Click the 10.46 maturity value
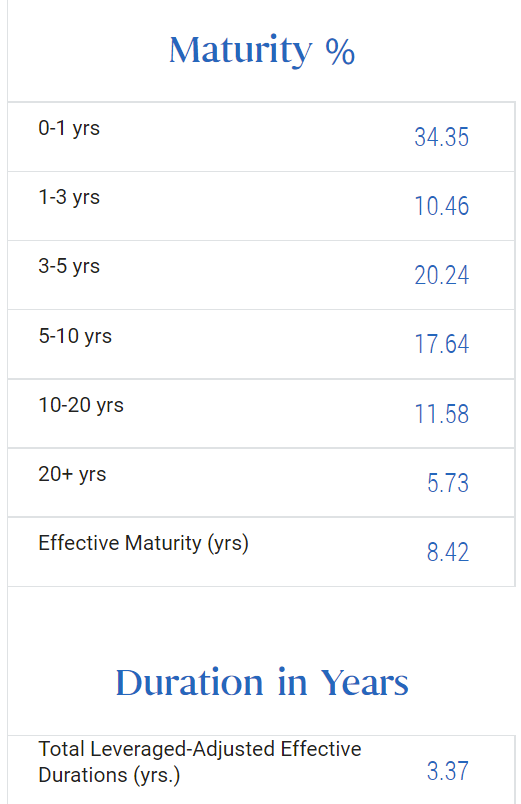521x804 pixels. pos(442,206)
